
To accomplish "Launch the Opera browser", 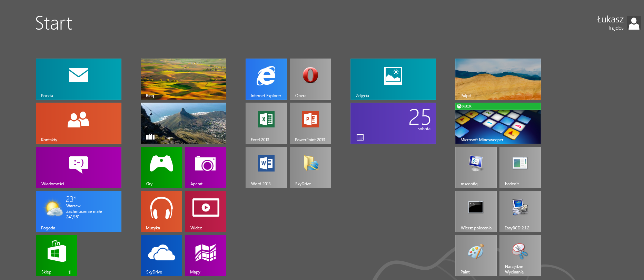I will click(310, 79).
